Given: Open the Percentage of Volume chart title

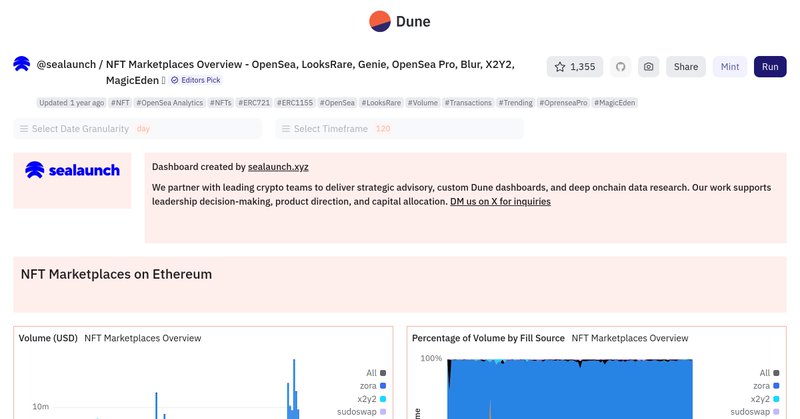Looking at the screenshot, I should tap(488, 338).
